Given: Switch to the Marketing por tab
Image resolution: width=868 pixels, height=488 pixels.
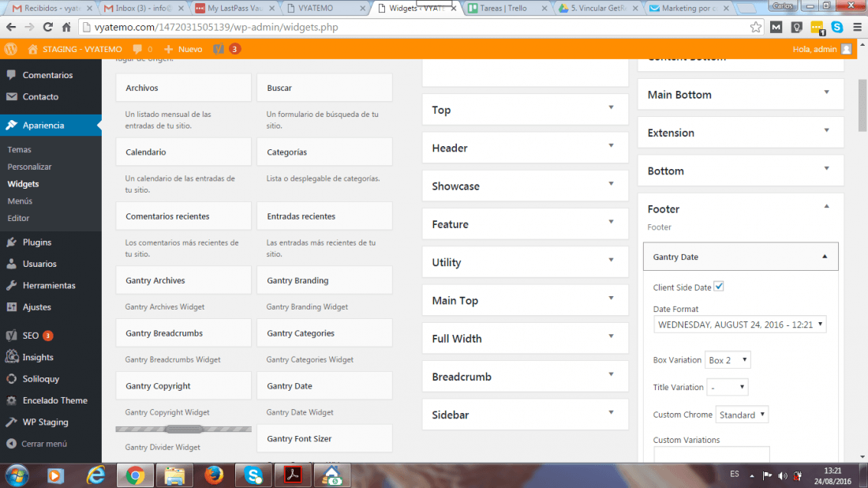Looking at the screenshot, I should click(x=689, y=9).
